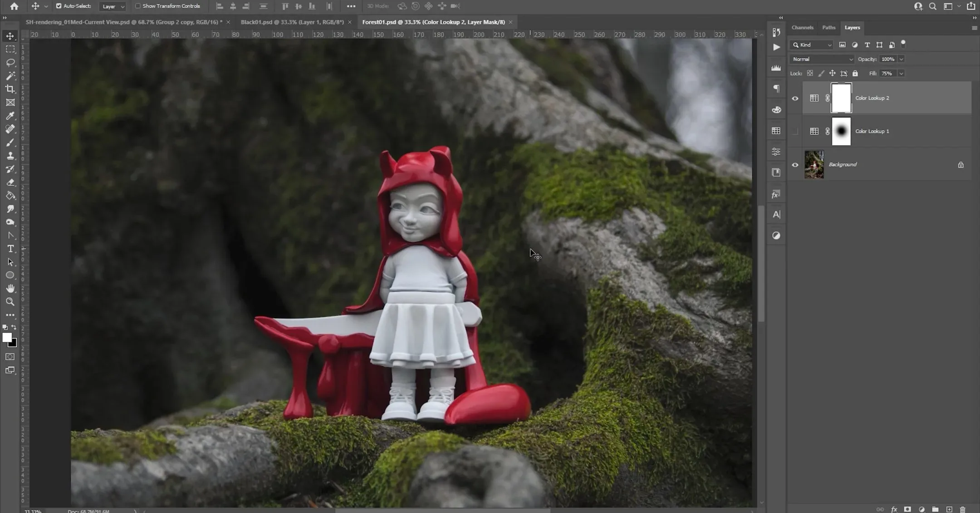Screen dimensions: 980x513
Task: Select the Move tool
Action: coord(10,36)
